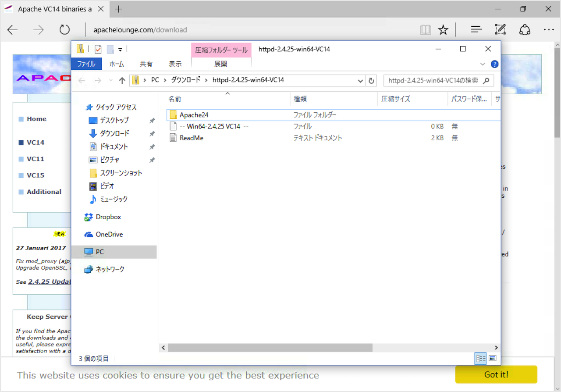Image resolution: width=561 pixels, height=392 pixels.
Task: Switch to the 表示 ribbon tab
Action: 175,64
